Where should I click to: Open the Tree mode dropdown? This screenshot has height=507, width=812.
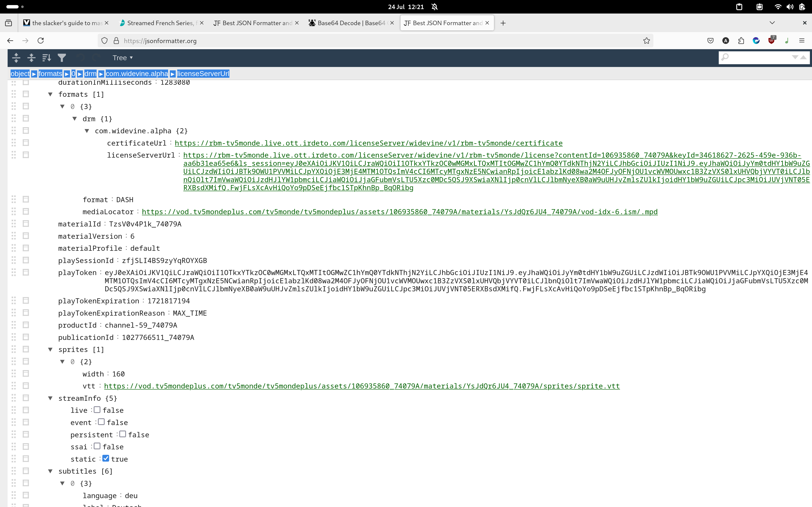pos(122,58)
